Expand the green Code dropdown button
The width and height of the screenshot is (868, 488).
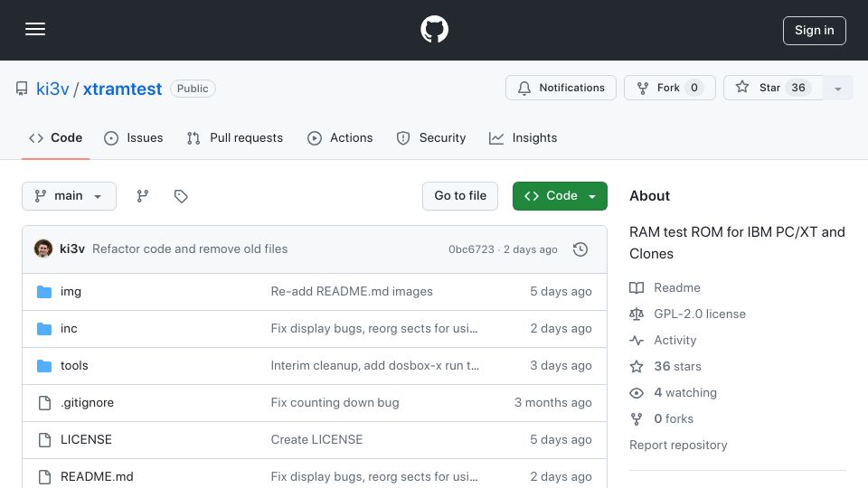pos(560,196)
